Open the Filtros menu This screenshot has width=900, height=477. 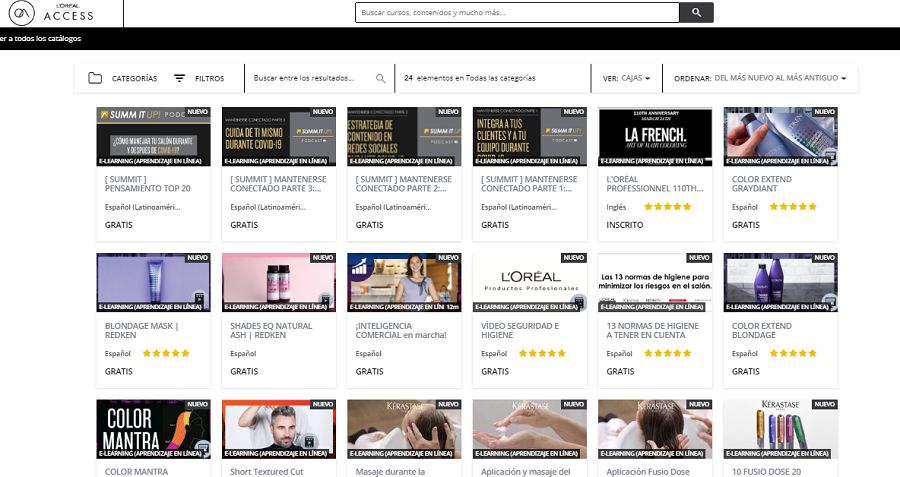click(x=199, y=78)
